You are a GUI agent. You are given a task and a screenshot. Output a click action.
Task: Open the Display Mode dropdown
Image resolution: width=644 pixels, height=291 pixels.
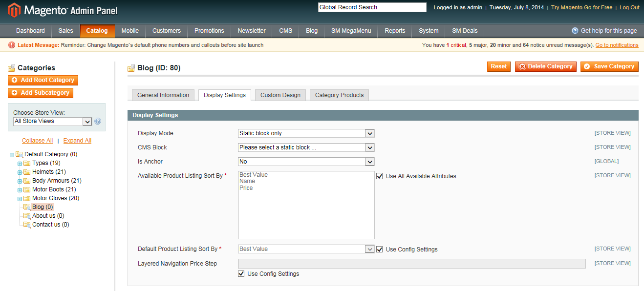point(306,133)
